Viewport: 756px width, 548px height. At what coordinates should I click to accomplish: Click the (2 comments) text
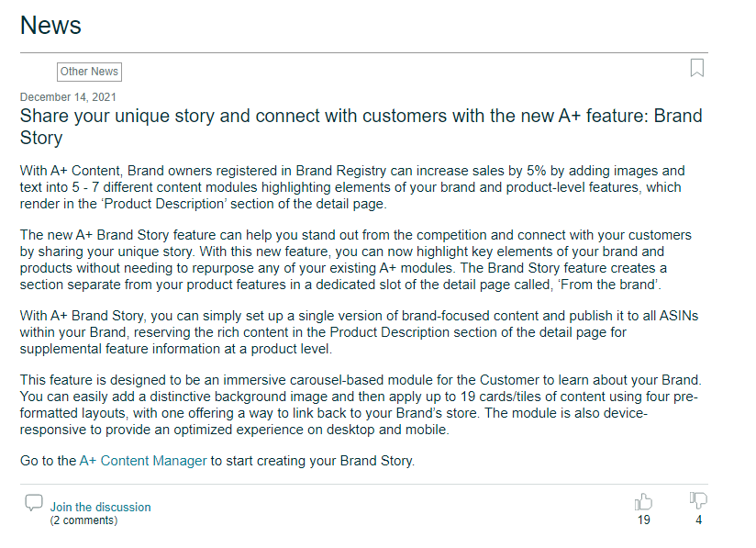pyautogui.click(x=83, y=520)
